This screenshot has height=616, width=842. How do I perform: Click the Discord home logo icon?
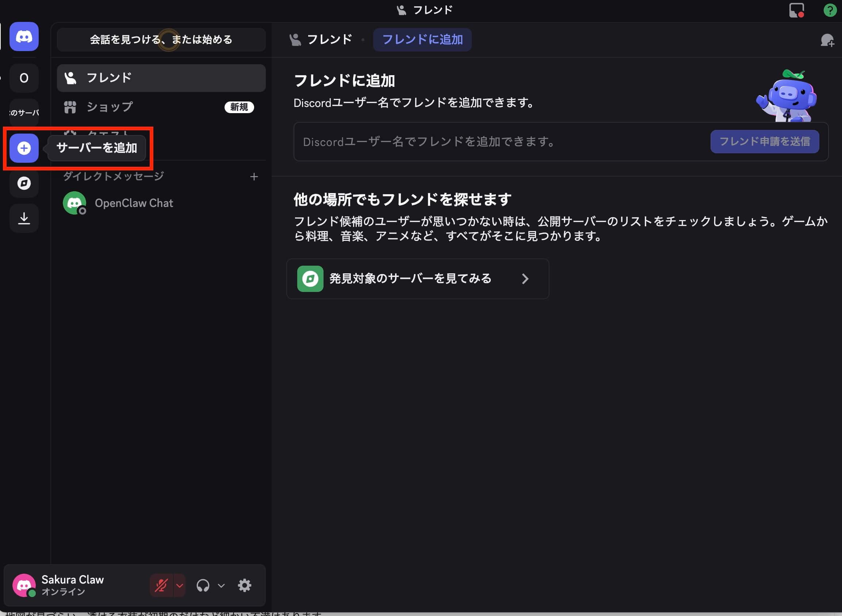pyautogui.click(x=24, y=36)
